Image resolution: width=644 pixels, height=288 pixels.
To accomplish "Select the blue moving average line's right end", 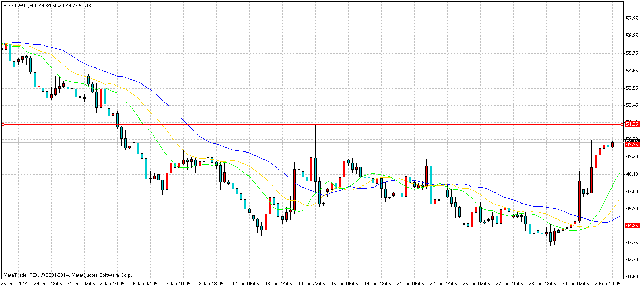I will 619,216.
